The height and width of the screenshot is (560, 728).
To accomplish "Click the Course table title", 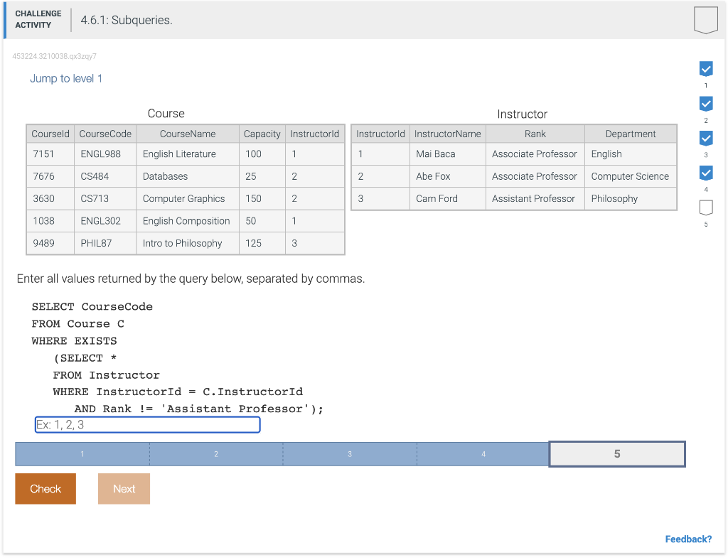I will pos(166,113).
